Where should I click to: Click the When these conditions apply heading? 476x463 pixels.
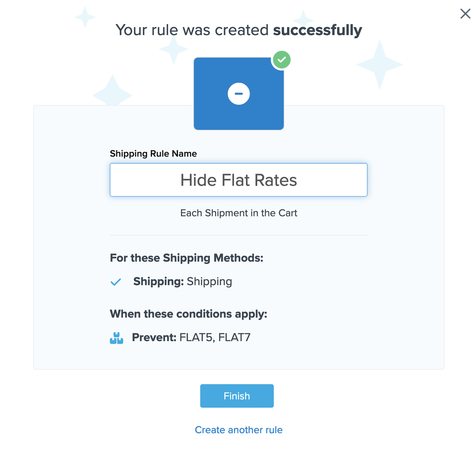(x=188, y=314)
